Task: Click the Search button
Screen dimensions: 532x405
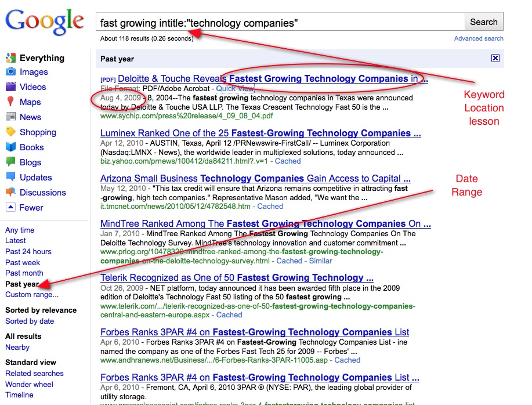Action: tap(484, 21)
